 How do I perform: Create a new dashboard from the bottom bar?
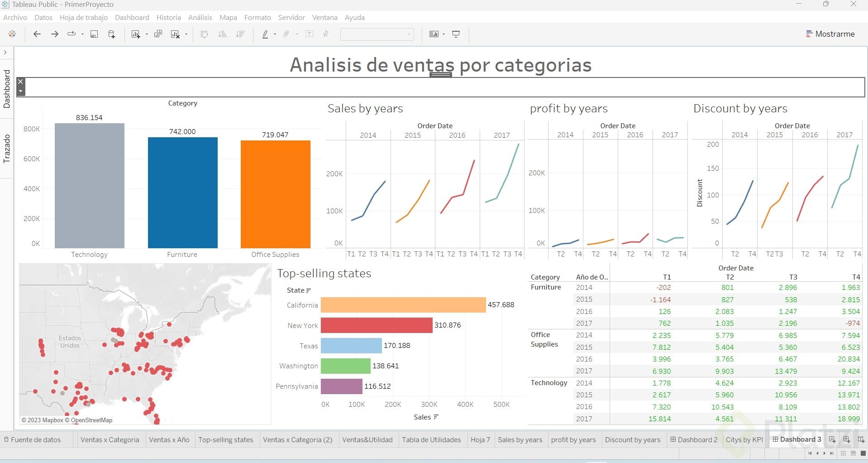[x=846, y=439]
